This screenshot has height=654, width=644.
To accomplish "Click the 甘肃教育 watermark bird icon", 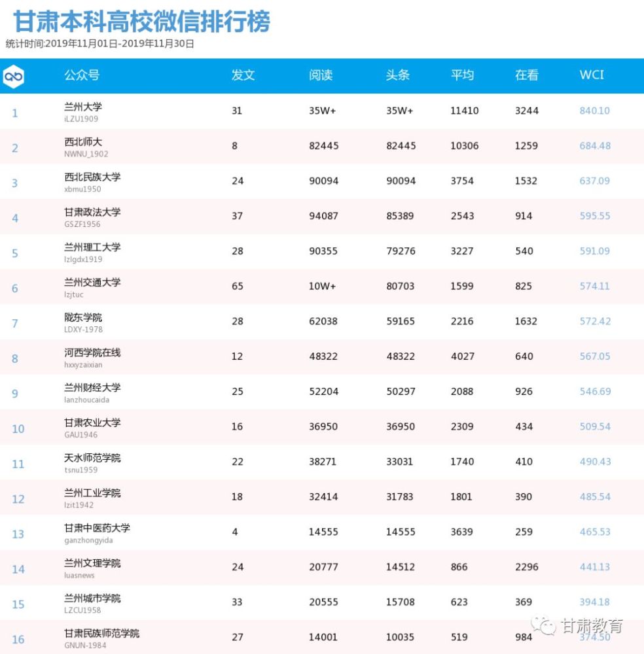I will coord(545,625).
